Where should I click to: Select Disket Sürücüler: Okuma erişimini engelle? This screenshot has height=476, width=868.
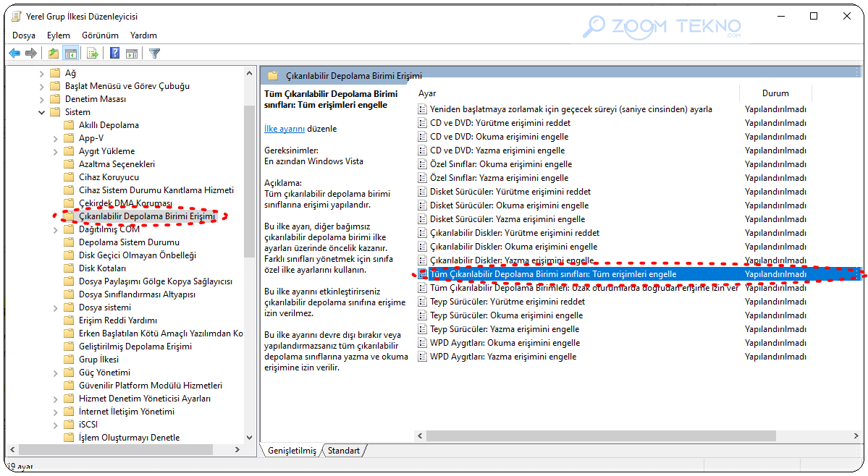tap(509, 205)
